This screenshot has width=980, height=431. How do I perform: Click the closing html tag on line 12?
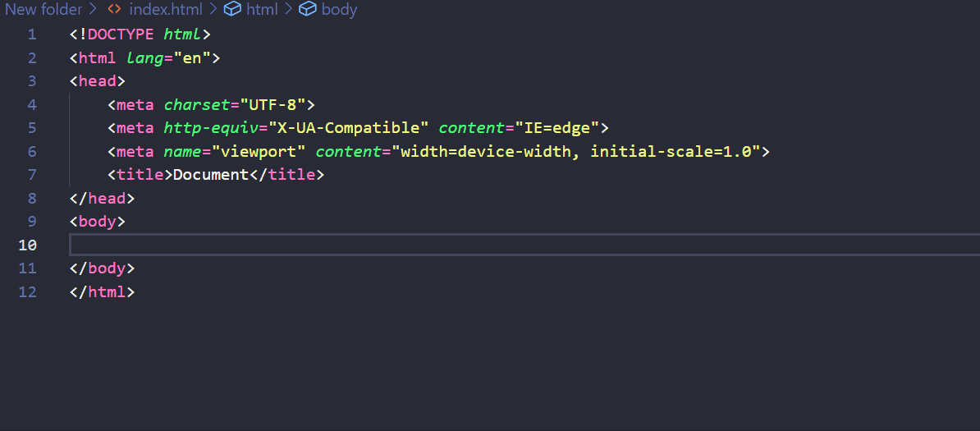point(103,292)
